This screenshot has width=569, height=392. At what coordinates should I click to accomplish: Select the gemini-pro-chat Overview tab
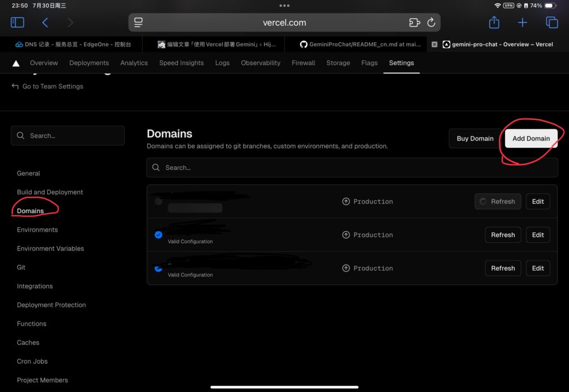click(498, 44)
